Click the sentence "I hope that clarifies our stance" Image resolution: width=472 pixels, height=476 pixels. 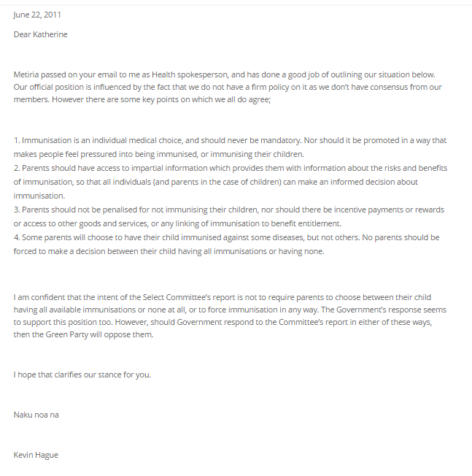tap(82, 375)
